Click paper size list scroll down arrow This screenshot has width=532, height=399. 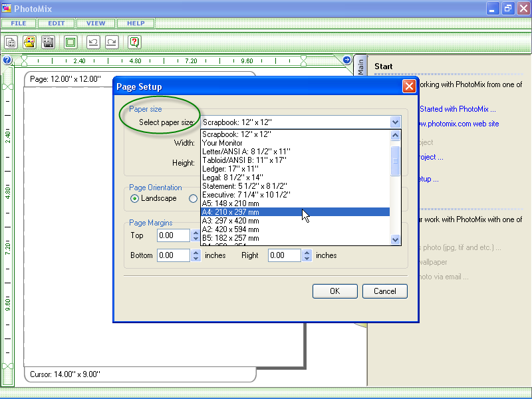pos(395,239)
